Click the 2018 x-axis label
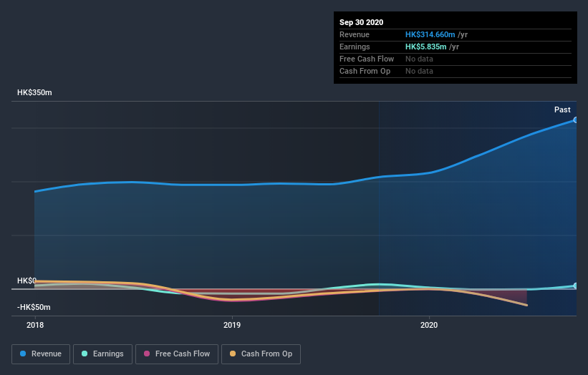588x375 pixels. click(x=35, y=325)
